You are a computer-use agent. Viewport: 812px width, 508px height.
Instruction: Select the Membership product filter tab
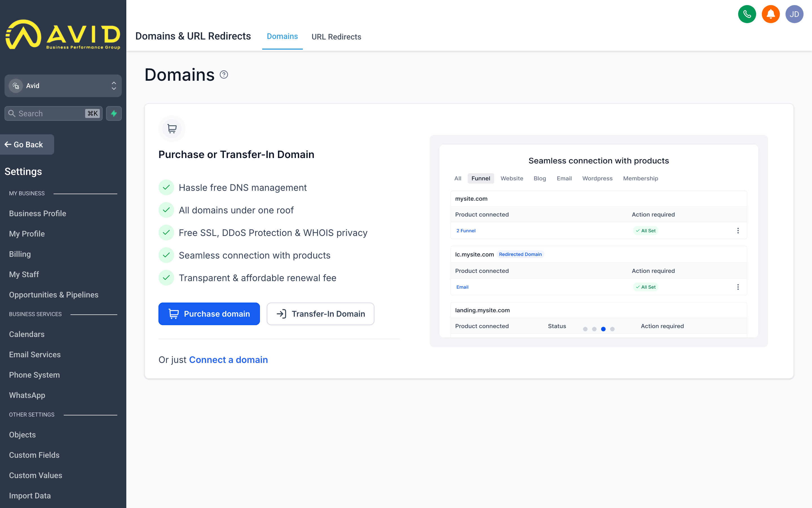pos(640,178)
